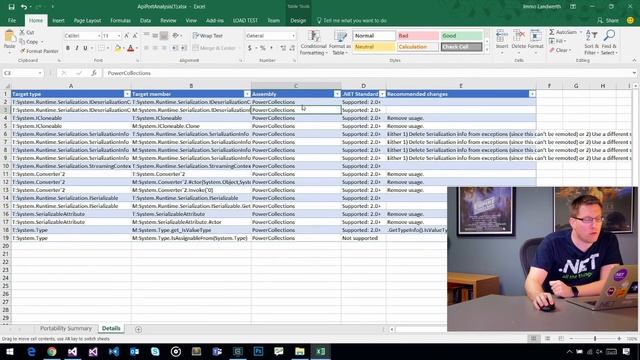The image size is (640, 360).
Task: Click Merge & Center
Action: 214,48
